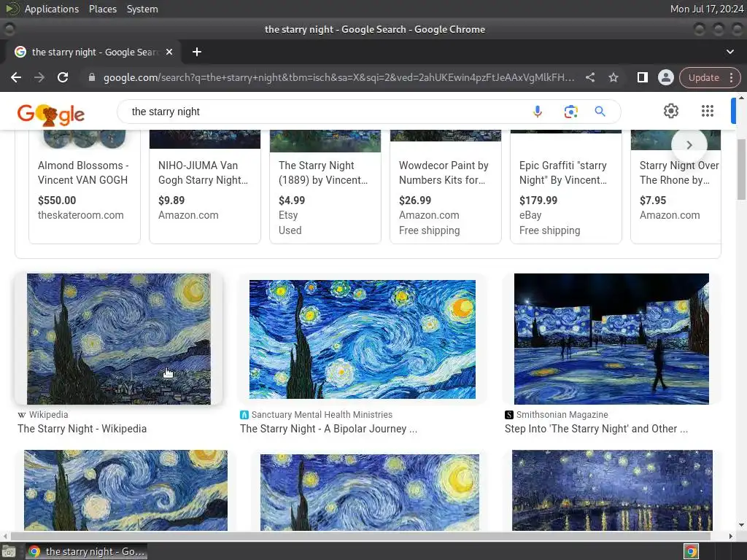Share this page via share icon
This screenshot has height=560, width=747.
[589, 77]
